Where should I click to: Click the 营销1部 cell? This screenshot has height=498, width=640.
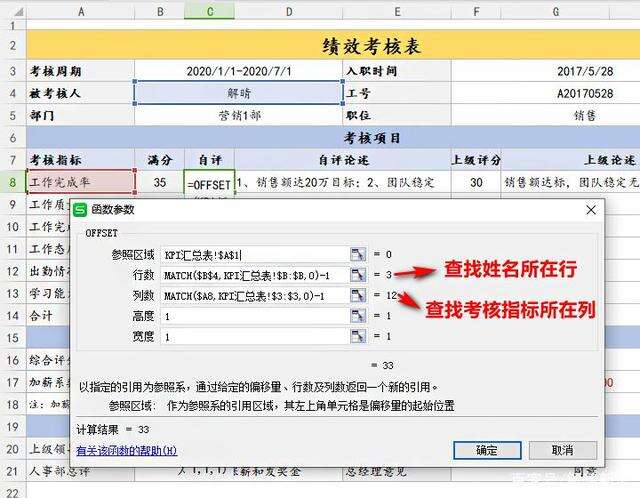click(x=239, y=116)
